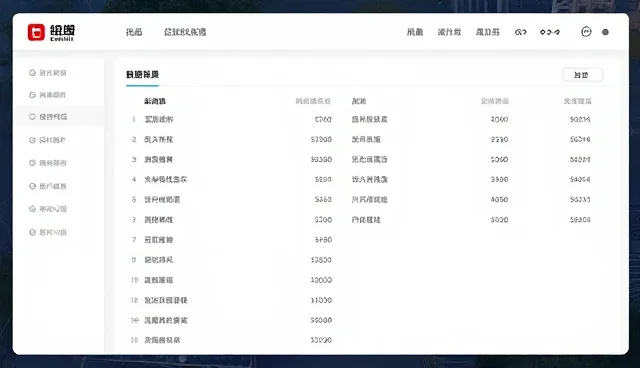Select the sixth sidebar item's icon

coord(33,186)
